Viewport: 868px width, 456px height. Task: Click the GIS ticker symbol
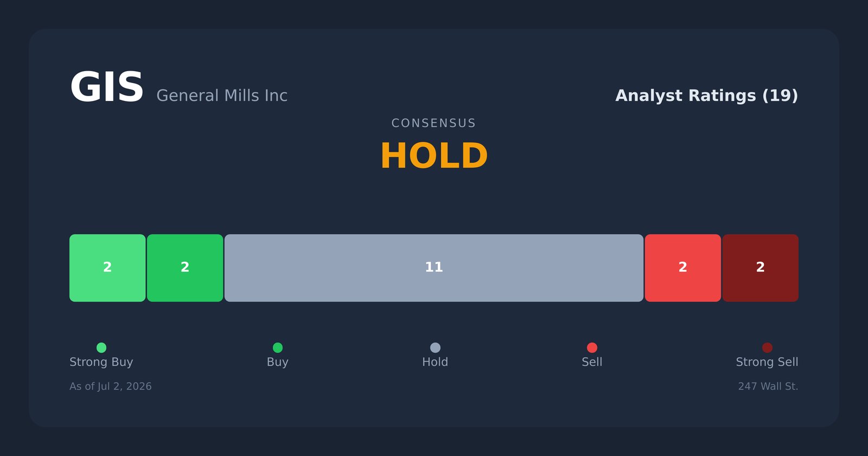pos(107,88)
